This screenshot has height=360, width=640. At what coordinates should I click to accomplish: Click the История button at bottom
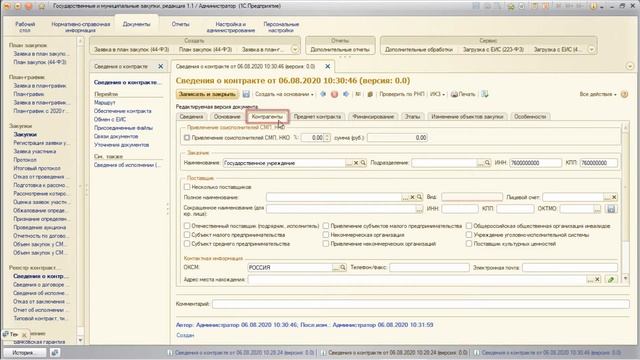[24, 352]
